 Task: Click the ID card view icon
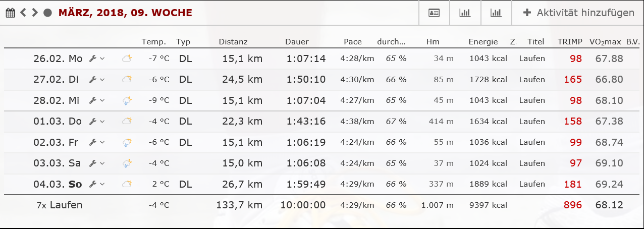(434, 13)
